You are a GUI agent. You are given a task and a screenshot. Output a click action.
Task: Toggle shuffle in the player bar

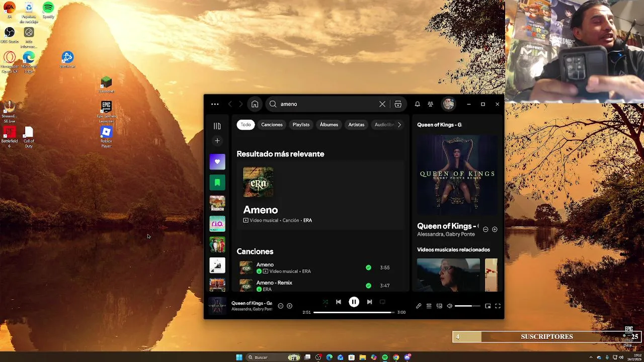(325, 302)
